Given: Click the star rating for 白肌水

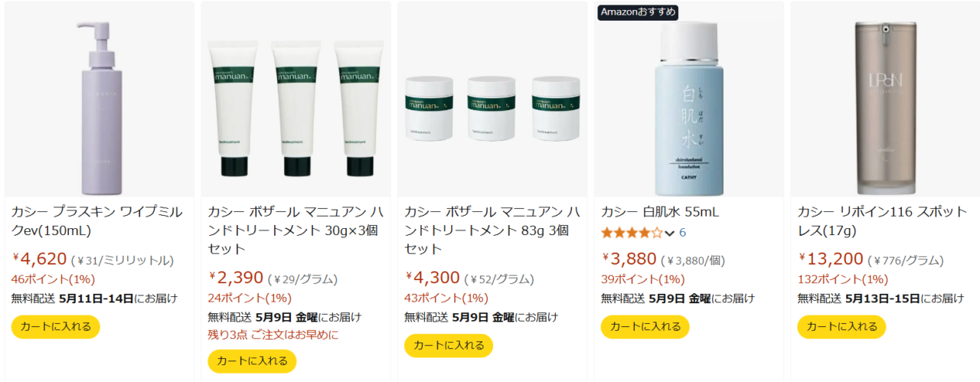Looking at the screenshot, I should [632, 233].
